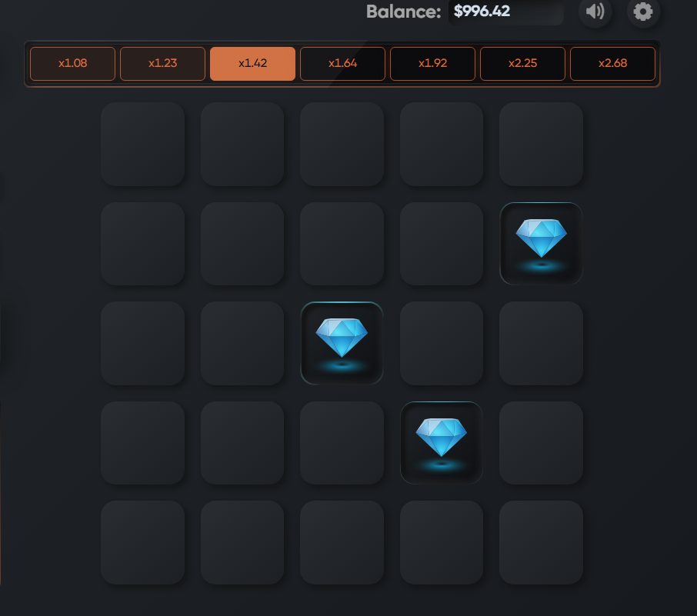The width and height of the screenshot is (697, 616).
Task: Mute sound with the speaker icon
Action: pyautogui.click(x=595, y=11)
